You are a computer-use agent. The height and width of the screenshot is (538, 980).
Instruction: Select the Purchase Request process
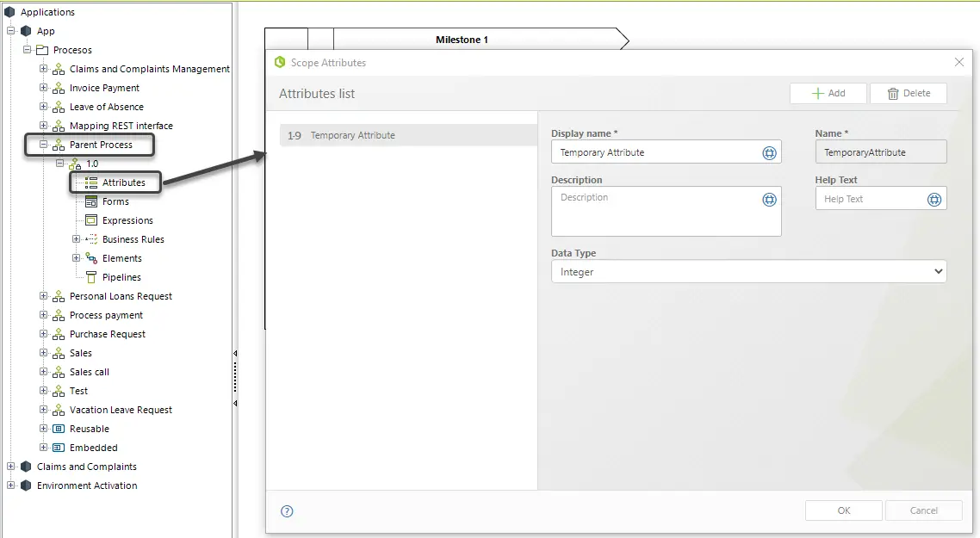click(108, 334)
